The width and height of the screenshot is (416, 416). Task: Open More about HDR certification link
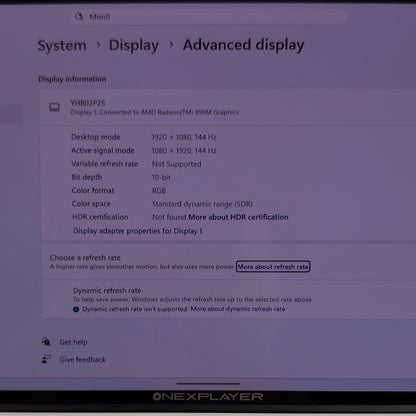coord(238,217)
